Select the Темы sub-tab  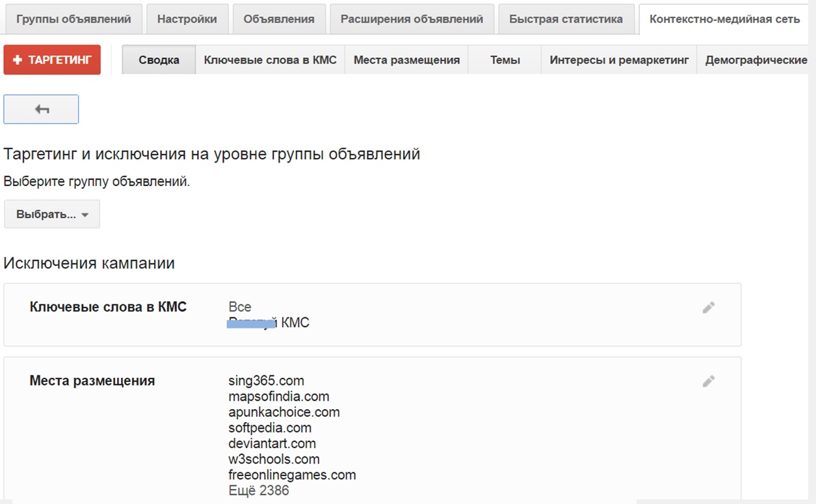click(x=505, y=60)
